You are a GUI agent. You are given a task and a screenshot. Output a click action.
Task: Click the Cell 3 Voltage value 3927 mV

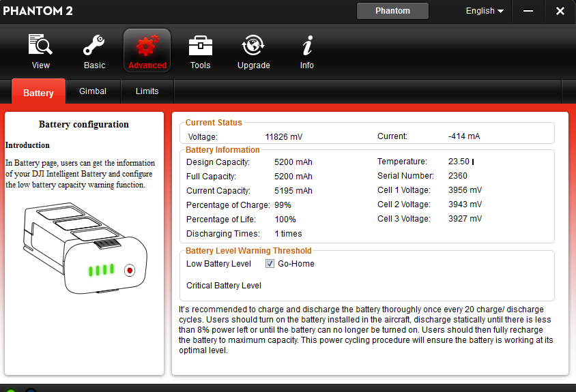coord(465,219)
